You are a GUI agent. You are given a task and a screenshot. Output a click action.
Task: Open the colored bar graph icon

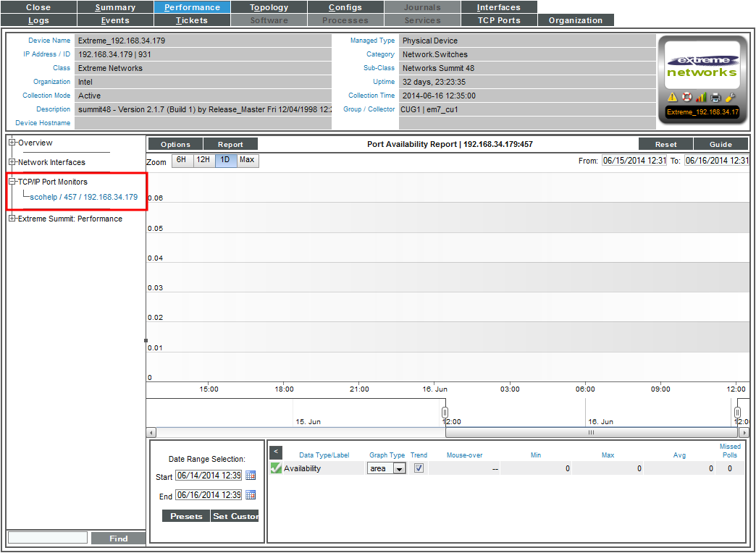coord(701,97)
